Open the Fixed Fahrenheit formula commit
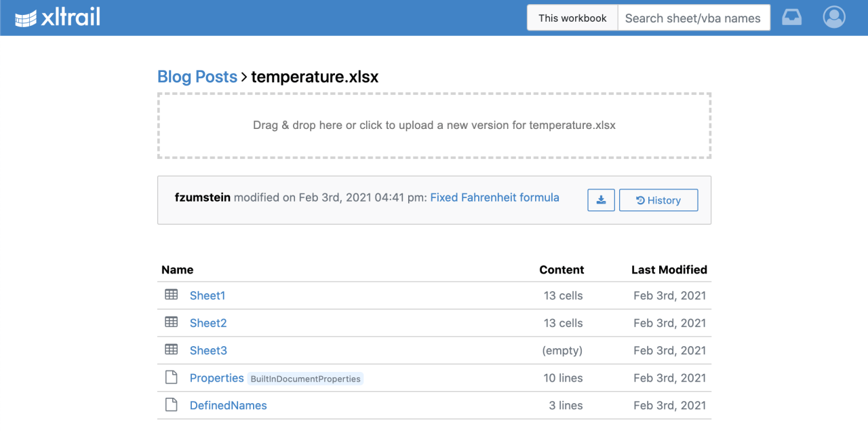Image resolution: width=868 pixels, height=431 pixels. pos(494,198)
